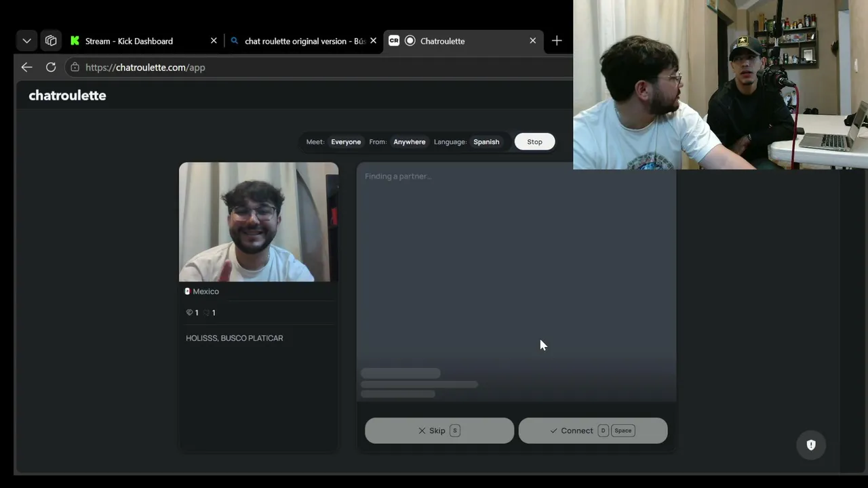View site security lock information

click(75, 67)
